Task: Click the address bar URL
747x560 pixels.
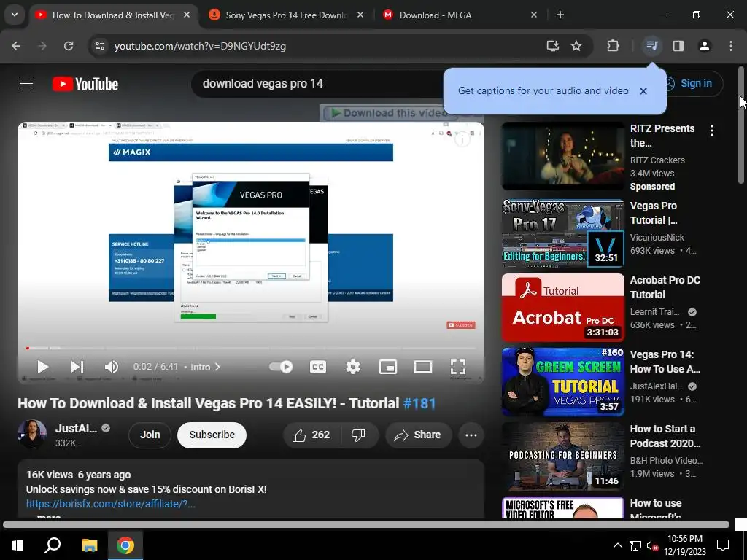Action: [200, 46]
